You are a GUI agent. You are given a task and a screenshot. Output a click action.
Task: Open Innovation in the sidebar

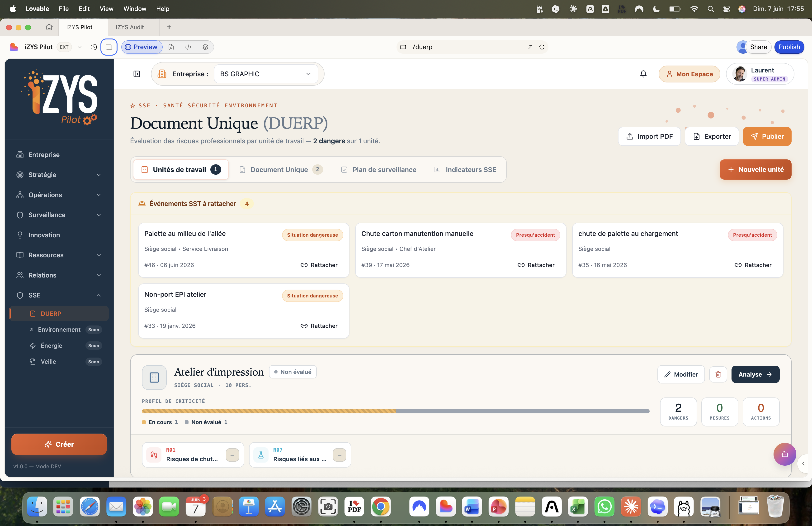click(x=59, y=235)
